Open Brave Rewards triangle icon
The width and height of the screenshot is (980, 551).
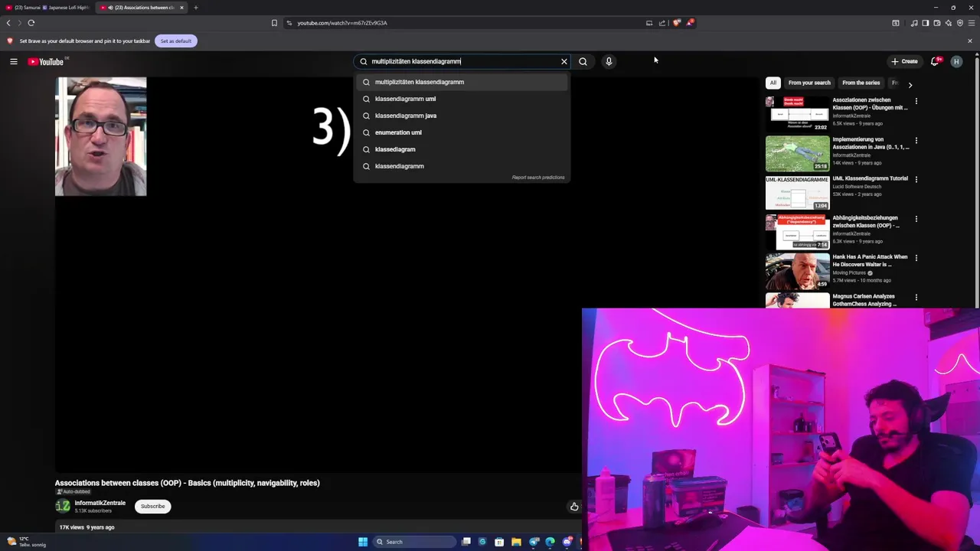coord(690,23)
